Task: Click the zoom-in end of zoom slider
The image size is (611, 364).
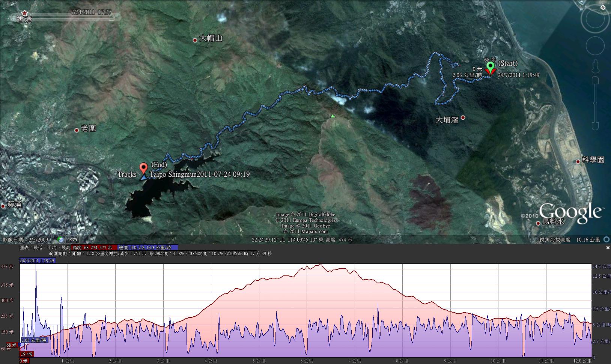Action: pyautogui.click(x=594, y=81)
